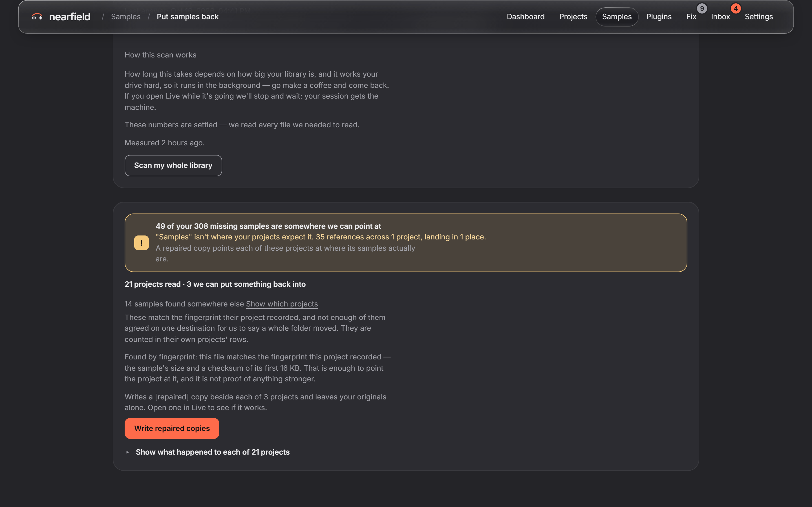Click the Put samples back breadcrumb
Screen dimensions: 812x507
click(x=187, y=17)
